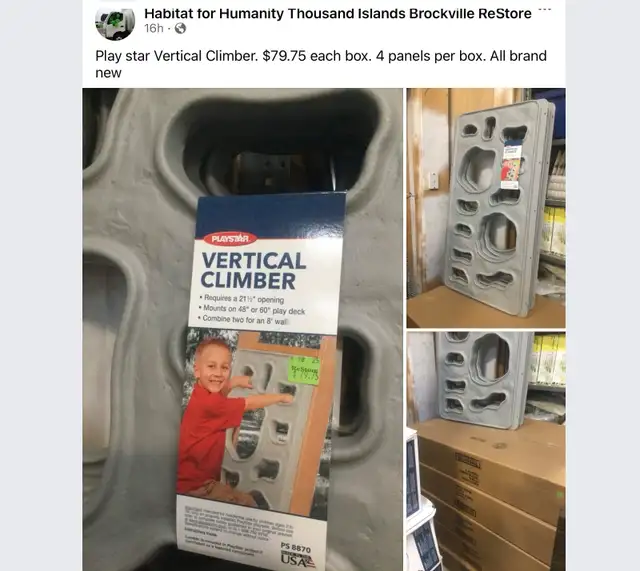Open the post options three-dots menu
Image resolution: width=640 pixels, height=571 pixels.
(x=544, y=9)
